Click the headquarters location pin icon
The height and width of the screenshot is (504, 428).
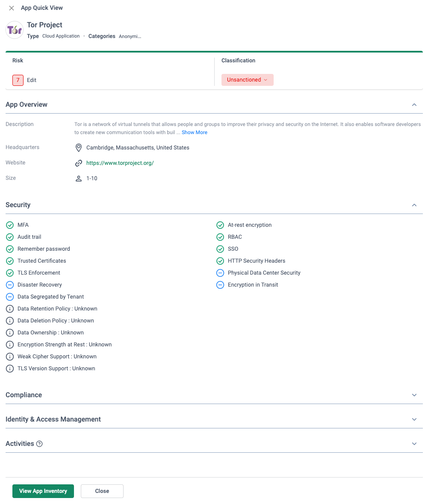pos(79,147)
